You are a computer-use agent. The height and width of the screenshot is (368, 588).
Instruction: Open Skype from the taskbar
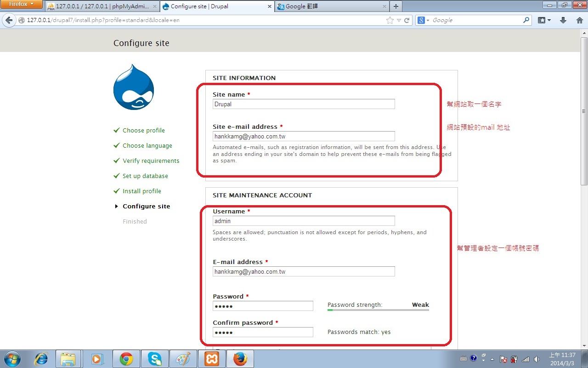[154, 359]
